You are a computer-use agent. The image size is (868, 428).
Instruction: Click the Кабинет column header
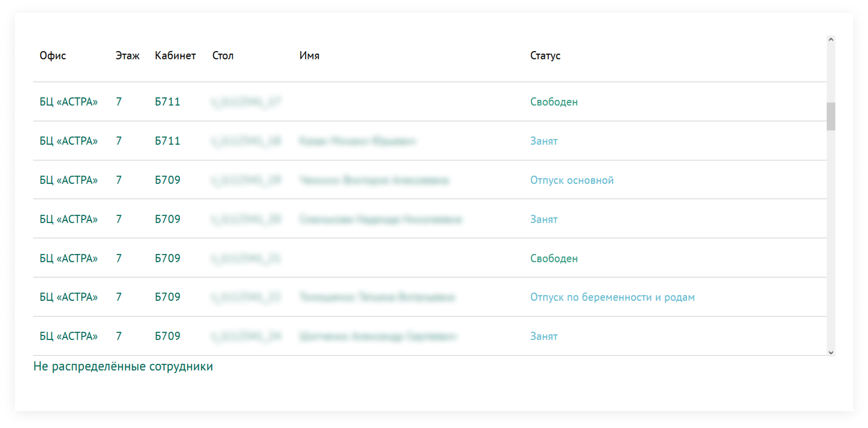coord(175,56)
